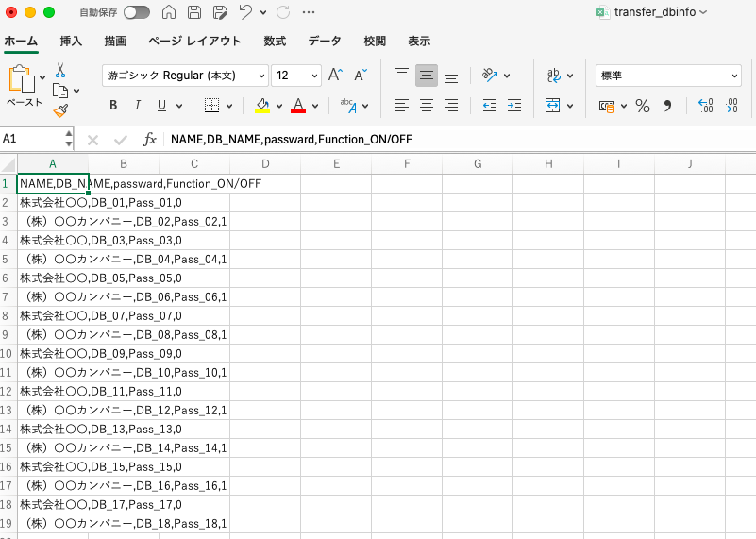Open the ページ レイアウト tab
This screenshot has width=756, height=539.
(x=194, y=42)
